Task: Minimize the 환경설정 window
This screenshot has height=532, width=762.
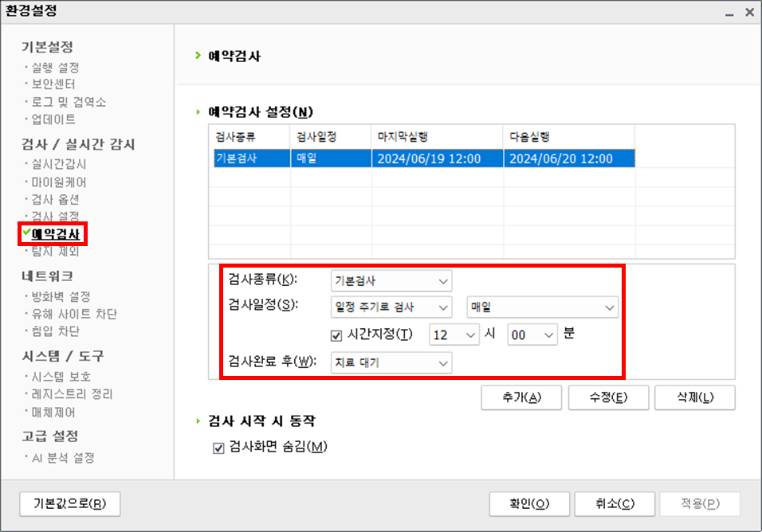Action: point(729,13)
